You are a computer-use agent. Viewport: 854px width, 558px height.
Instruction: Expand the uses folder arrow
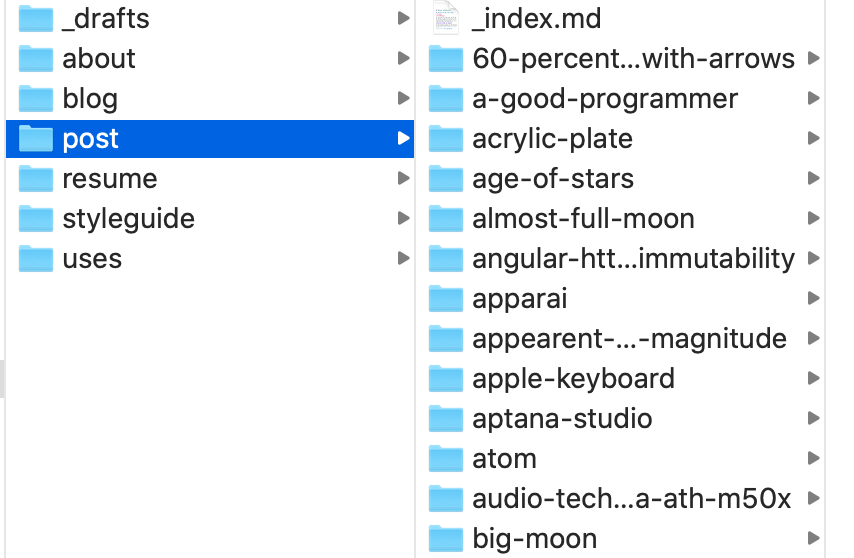tap(404, 258)
